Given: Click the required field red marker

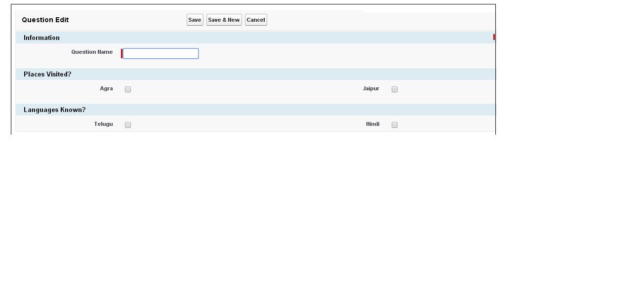Looking at the screenshot, I should (x=122, y=53).
